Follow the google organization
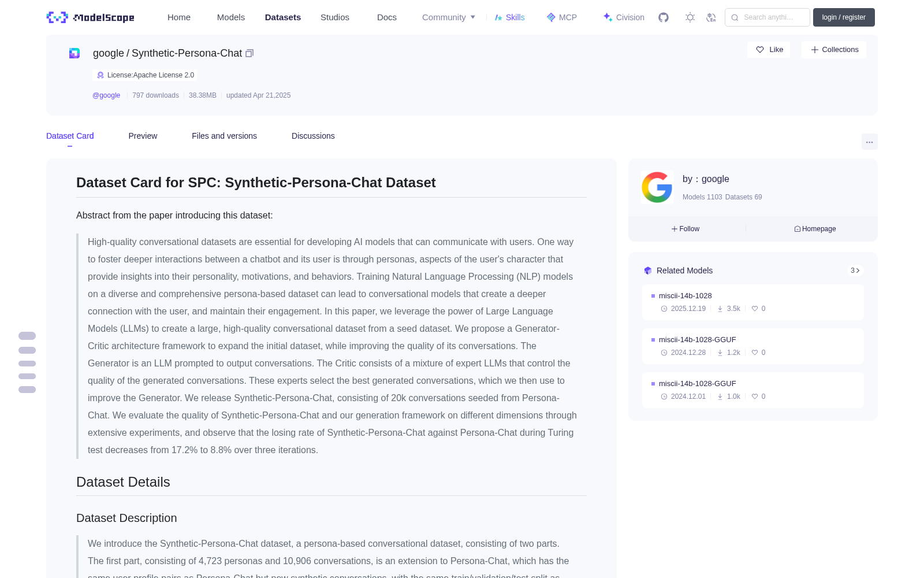 coord(685,229)
